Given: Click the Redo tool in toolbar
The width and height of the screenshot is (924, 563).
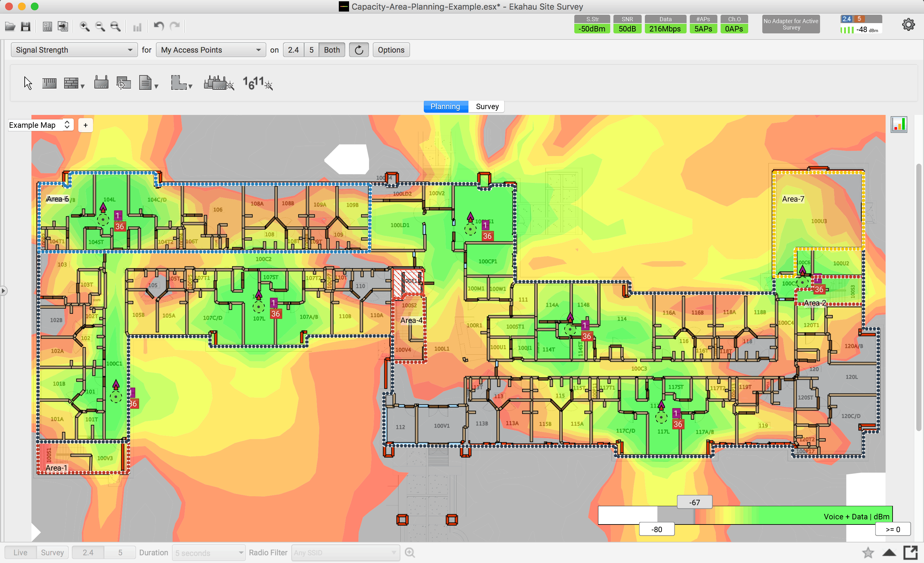Looking at the screenshot, I should tap(175, 26).
